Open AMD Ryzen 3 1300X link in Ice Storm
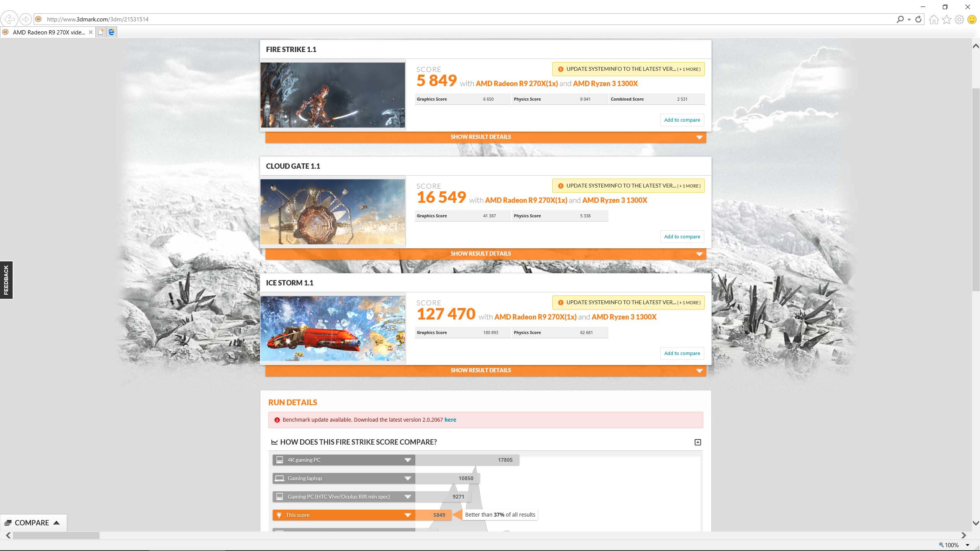The height and width of the screenshot is (551, 980). tap(624, 317)
